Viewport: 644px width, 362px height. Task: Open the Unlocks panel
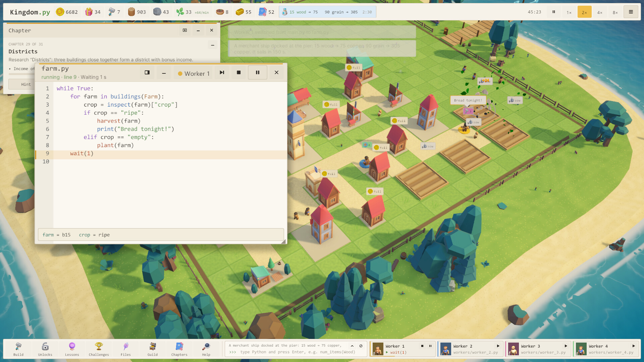[x=45, y=349]
